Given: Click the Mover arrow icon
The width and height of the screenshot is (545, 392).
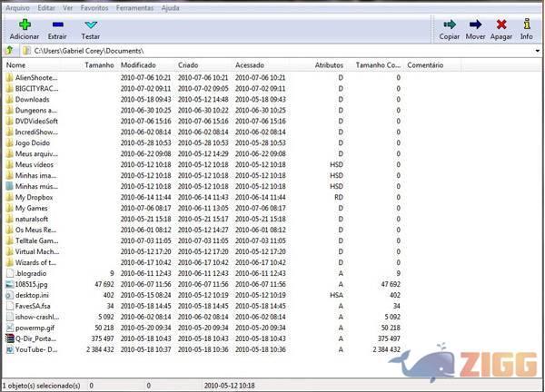Looking at the screenshot, I should point(475,24).
